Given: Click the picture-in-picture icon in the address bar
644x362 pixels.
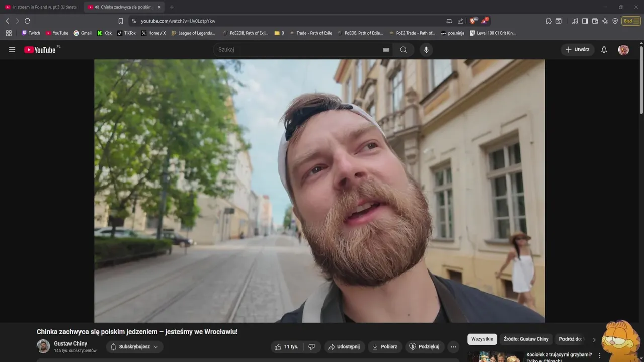Looking at the screenshot, I should click(x=449, y=21).
